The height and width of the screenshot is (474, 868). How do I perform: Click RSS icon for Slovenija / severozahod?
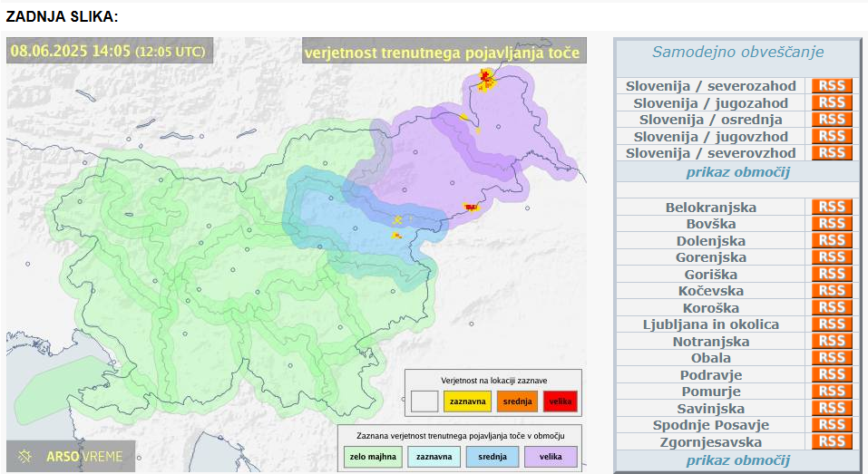pyautogui.click(x=831, y=86)
